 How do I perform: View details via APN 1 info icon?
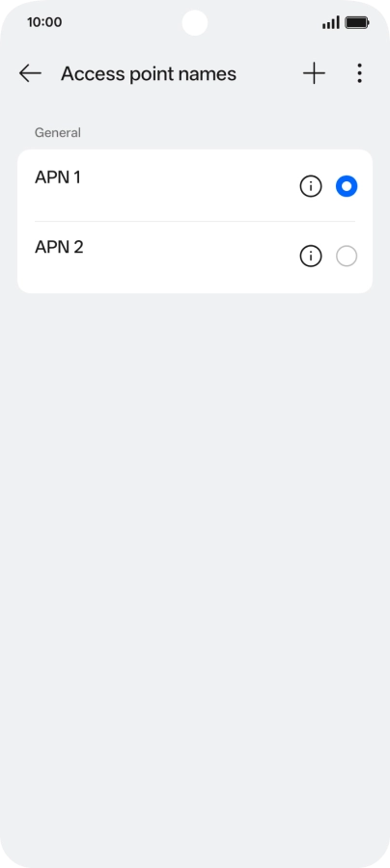point(311,186)
